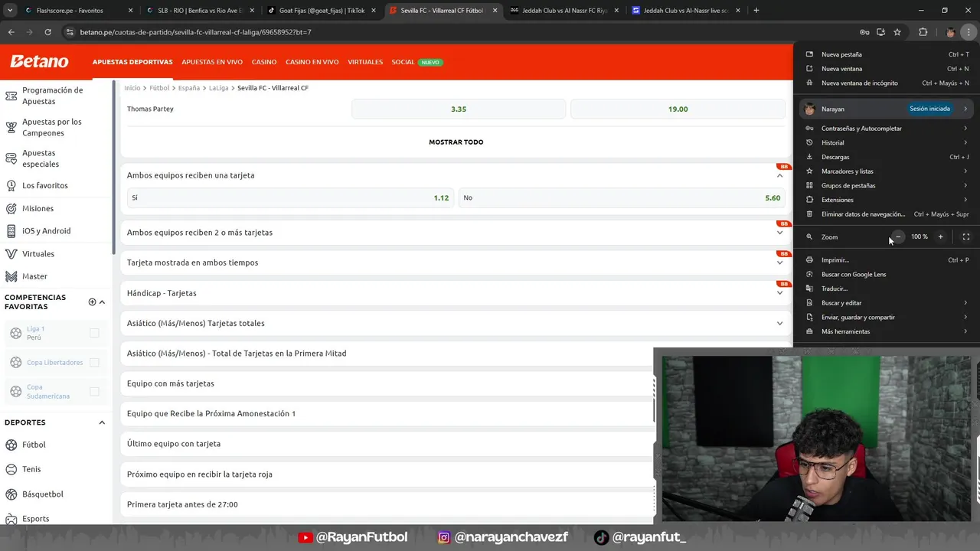Select Thomas Partey 3.35 odds
This screenshot has width=980, height=551.
(459, 109)
